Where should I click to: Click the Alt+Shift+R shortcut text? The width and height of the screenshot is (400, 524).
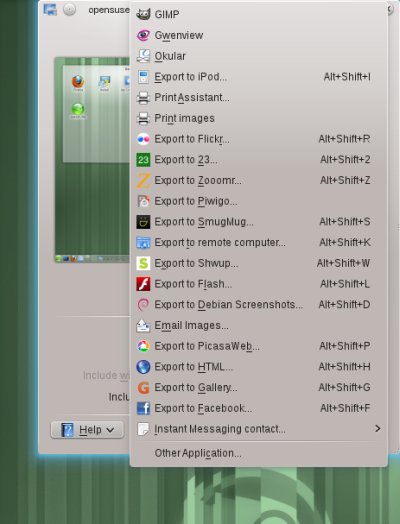[344, 139]
